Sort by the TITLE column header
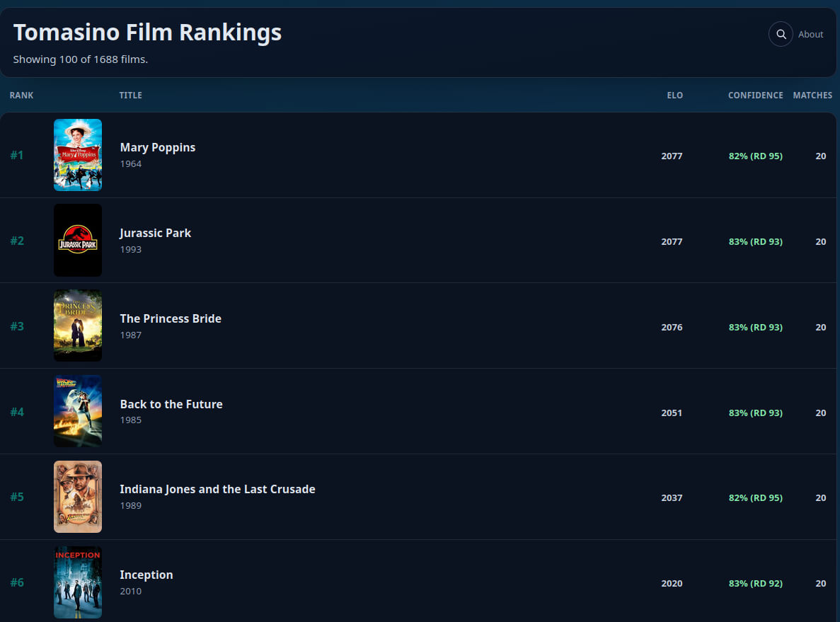The width and height of the screenshot is (840, 622). pos(131,96)
